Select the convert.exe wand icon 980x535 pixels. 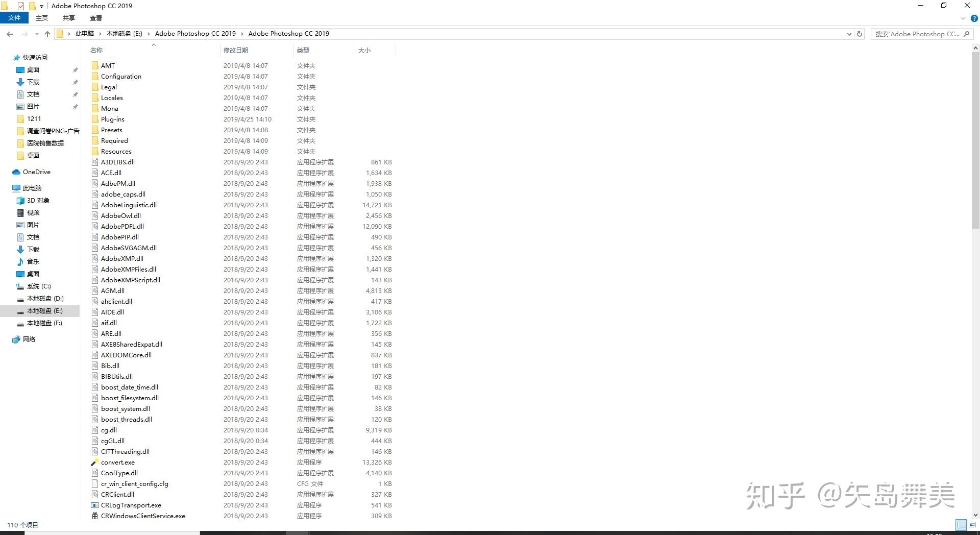95,462
